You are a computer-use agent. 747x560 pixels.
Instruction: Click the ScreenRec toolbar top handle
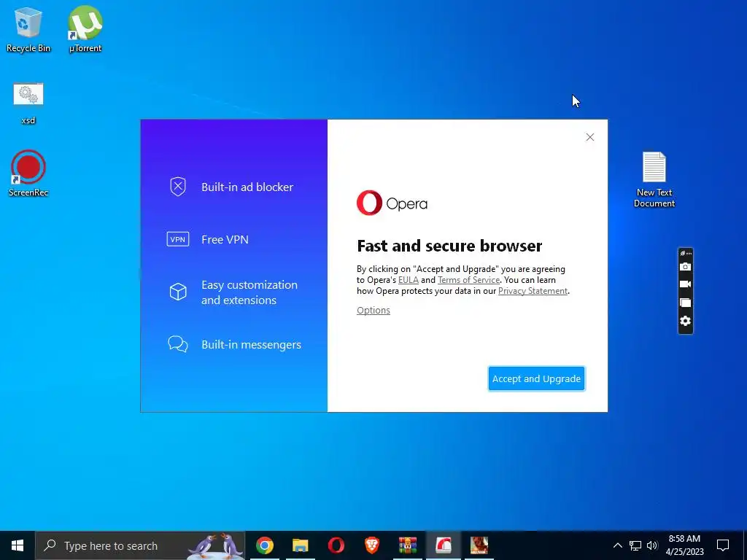click(x=685, y=253)
